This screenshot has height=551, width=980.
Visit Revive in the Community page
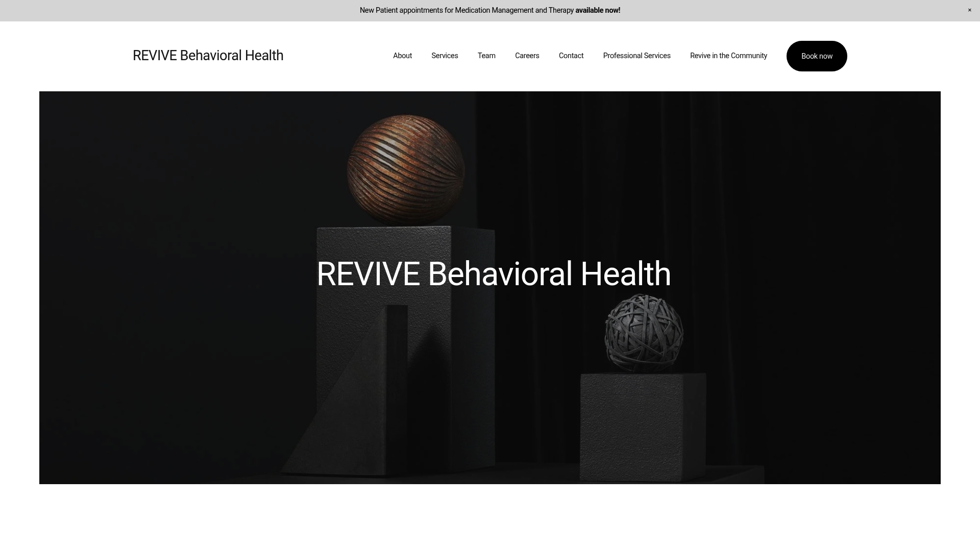728,56
